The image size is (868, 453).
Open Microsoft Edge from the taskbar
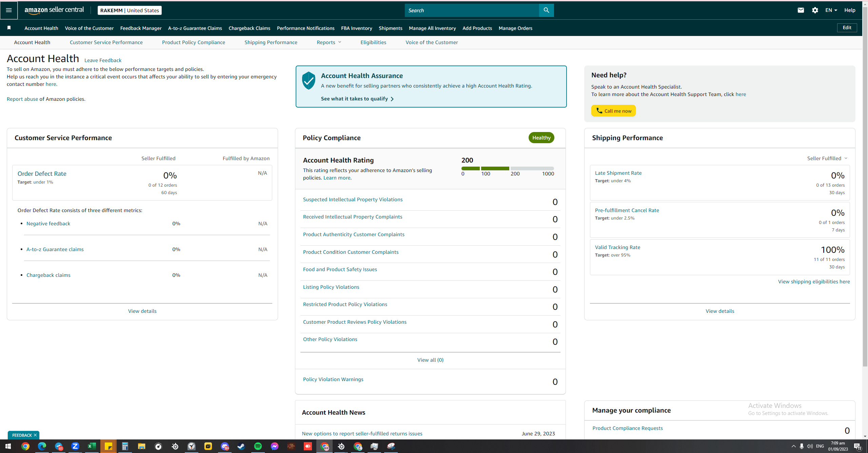point(42,446)
